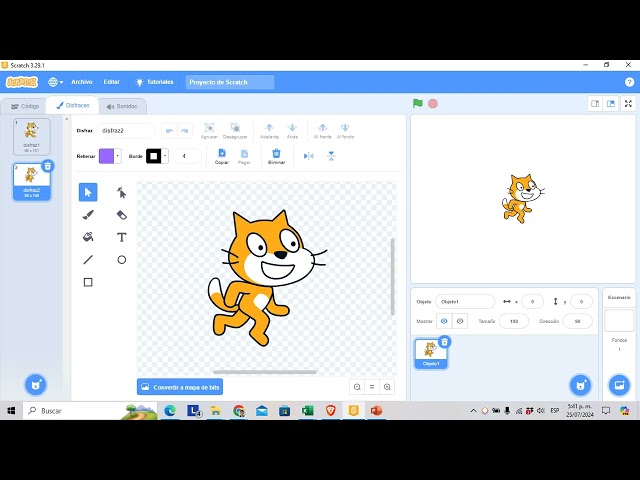Viewport: 640px width, 480px height.
Task: Click the purple fill color swatch
Action: (x=107, y=156)
